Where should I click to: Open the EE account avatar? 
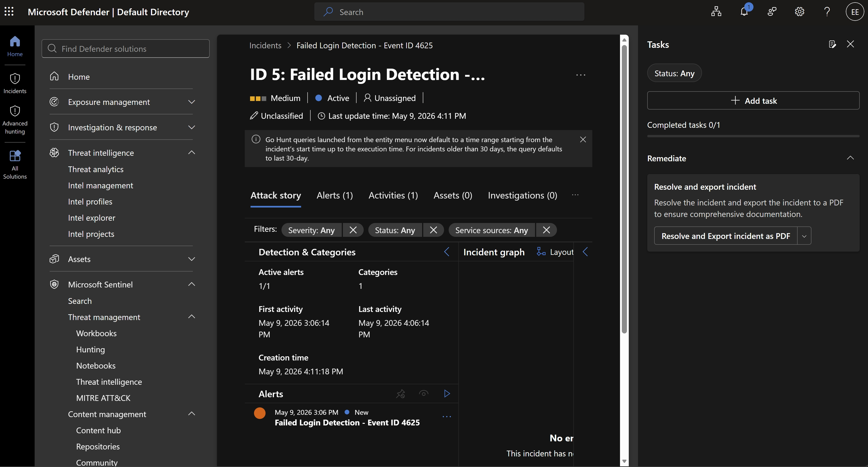(x=855, y=12)
